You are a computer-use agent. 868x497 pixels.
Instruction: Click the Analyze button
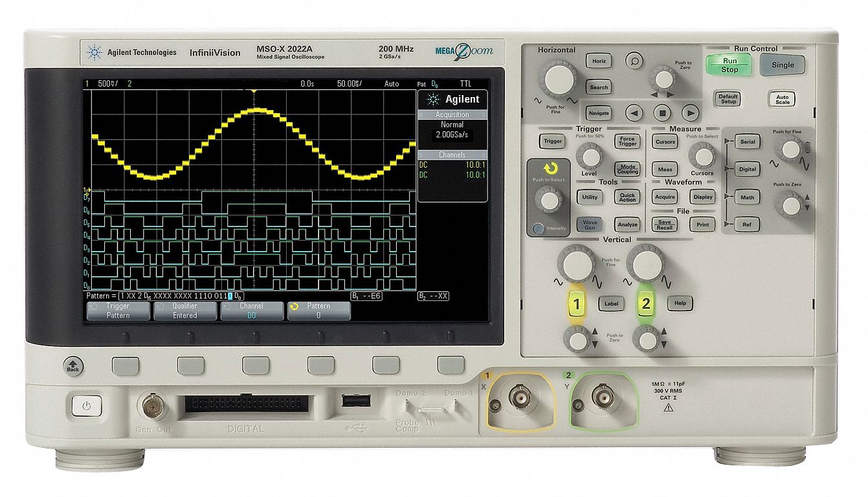pos(627,225)
